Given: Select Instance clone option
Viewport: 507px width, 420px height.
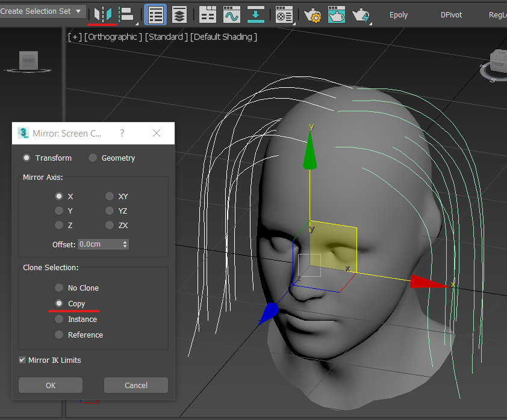Looking at the screenshot, I should pyautogui.click(x=59, y=320).
